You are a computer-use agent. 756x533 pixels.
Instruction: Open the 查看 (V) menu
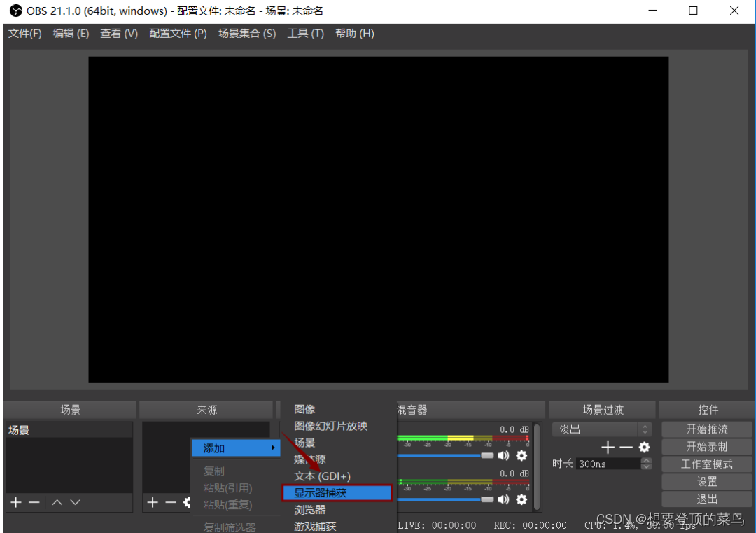click(x=119, y=34)
